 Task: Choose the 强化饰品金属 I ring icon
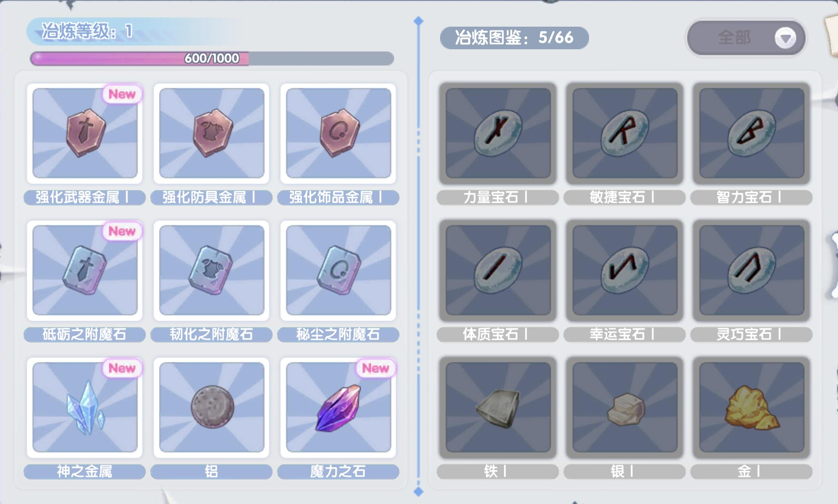(338, 133)
